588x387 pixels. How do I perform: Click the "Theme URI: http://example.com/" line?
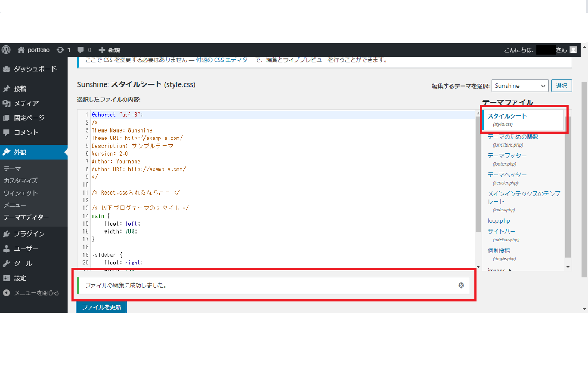137,138
